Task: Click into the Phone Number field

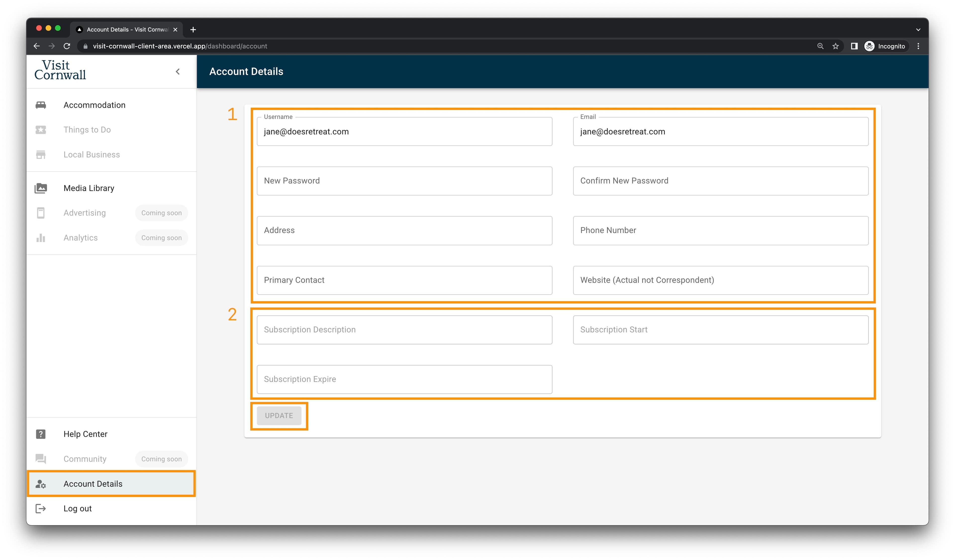Action: (720, 231)
